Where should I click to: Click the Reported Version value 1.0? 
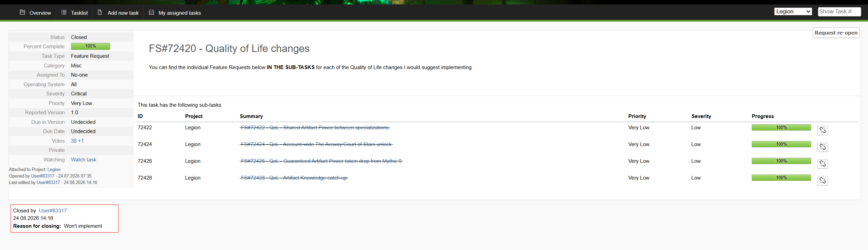(x=74, y=113)
